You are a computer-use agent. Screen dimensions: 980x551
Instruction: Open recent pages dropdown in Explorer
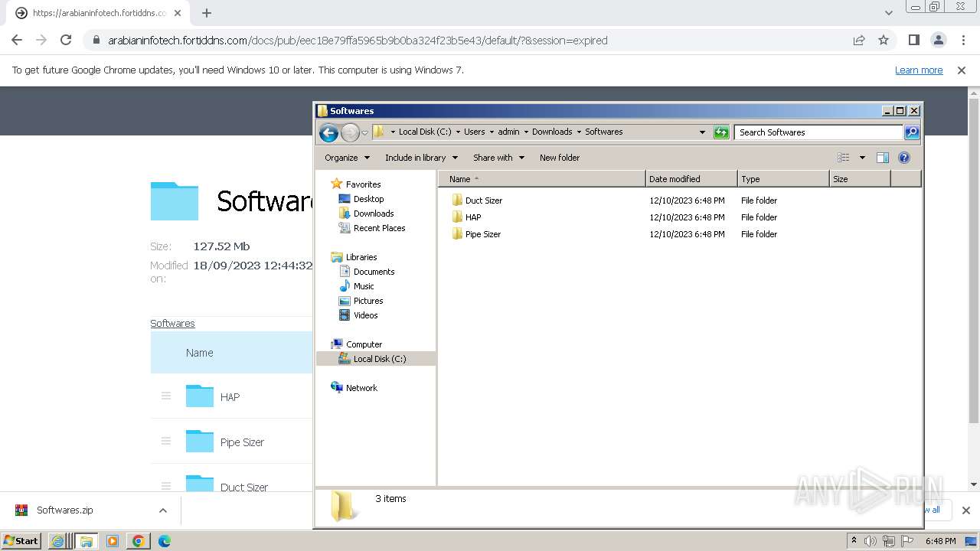pos(364,132)
